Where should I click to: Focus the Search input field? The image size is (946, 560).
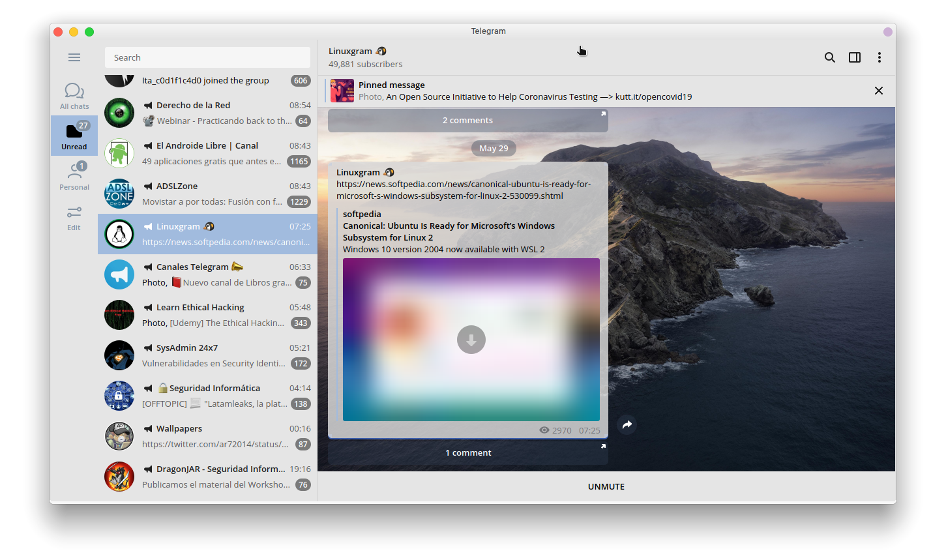pos(207,57)
